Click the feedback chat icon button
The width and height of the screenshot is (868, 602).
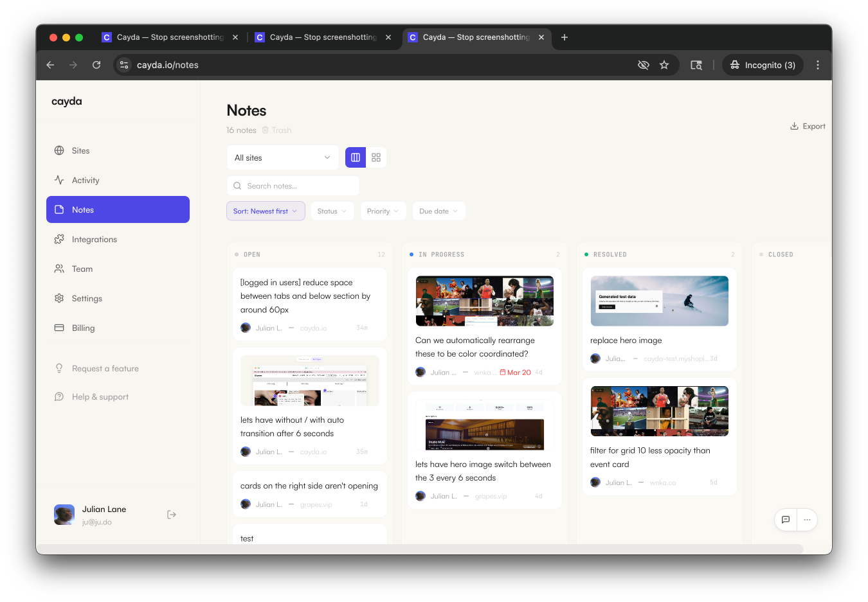pos(786,520)
